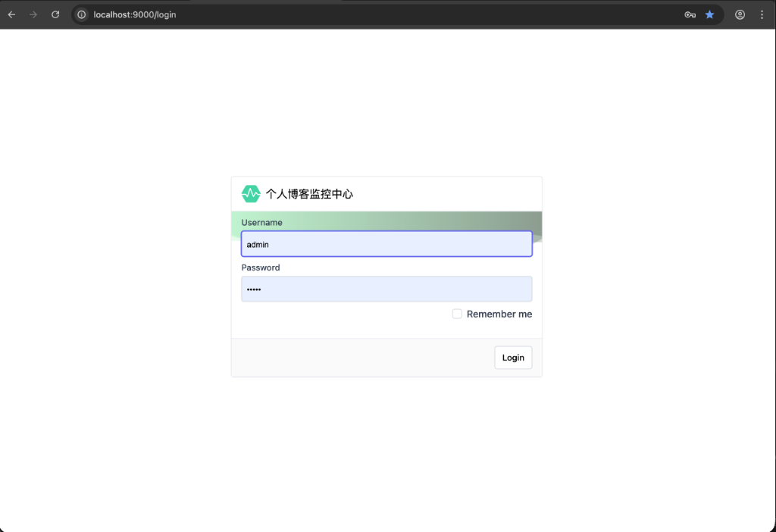Image resolution: width=776 pixels, height=532 pixels.
Task: Click the browser forward arrow
Action: [x=33, y=14]
